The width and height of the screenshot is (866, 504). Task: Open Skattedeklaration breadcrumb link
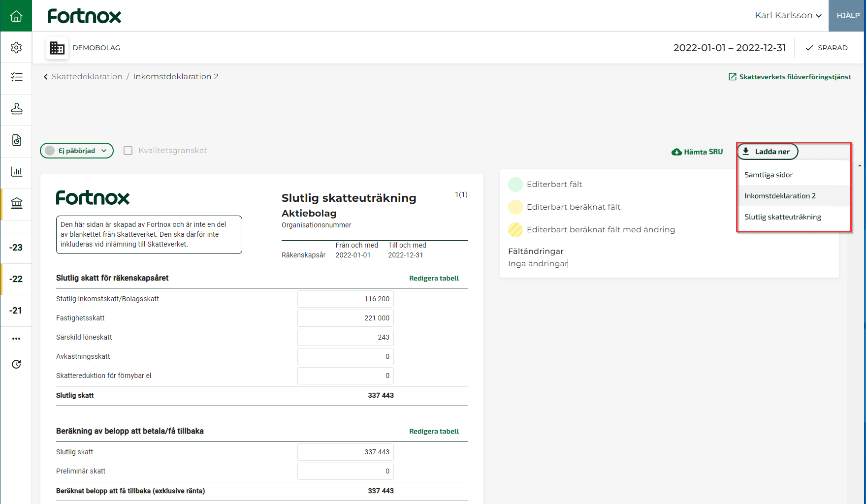[87, 77]
